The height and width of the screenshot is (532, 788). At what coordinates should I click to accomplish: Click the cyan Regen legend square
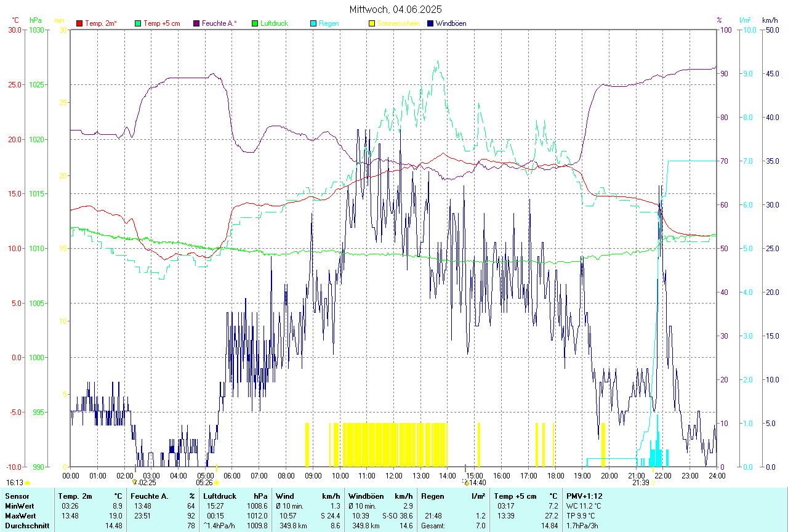[x=313, y=23]
